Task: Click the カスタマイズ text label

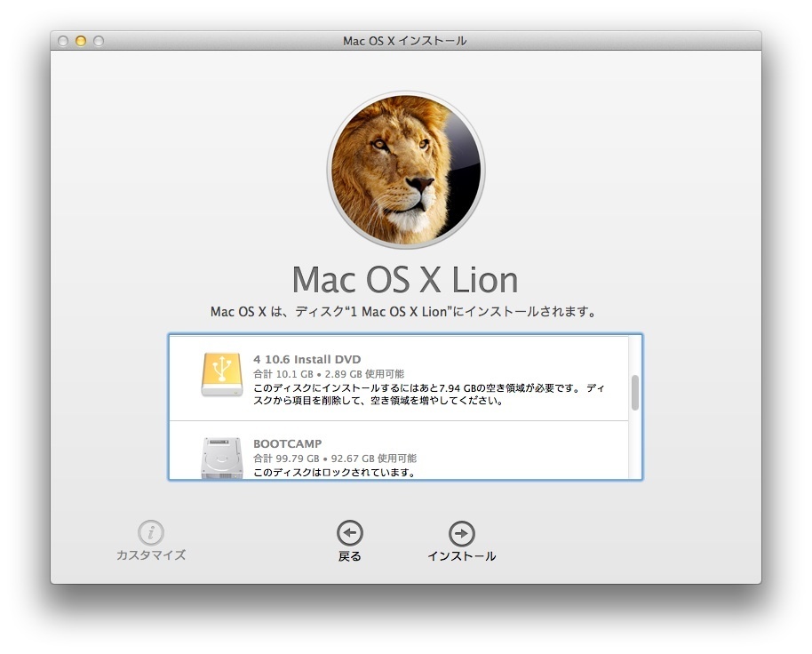Action: point(151,555)
